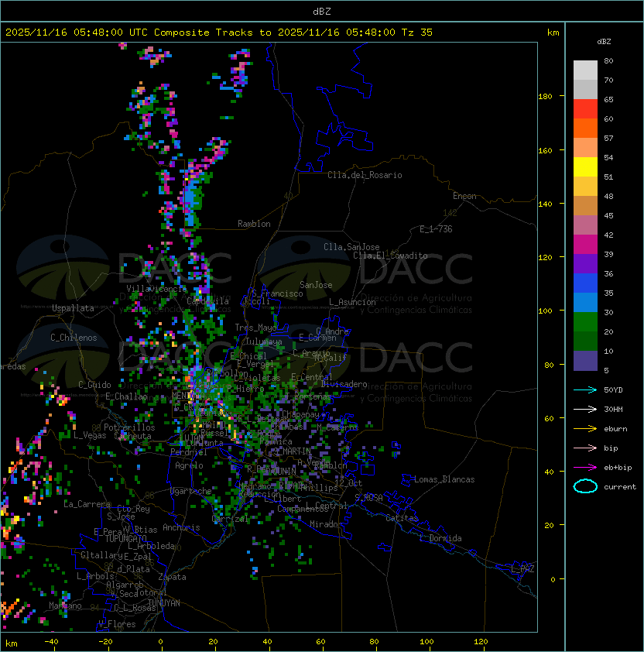This screenshot has height=652, width=644.
Task: Click the 'La_Carrera' map label
Action: (87, 504)
